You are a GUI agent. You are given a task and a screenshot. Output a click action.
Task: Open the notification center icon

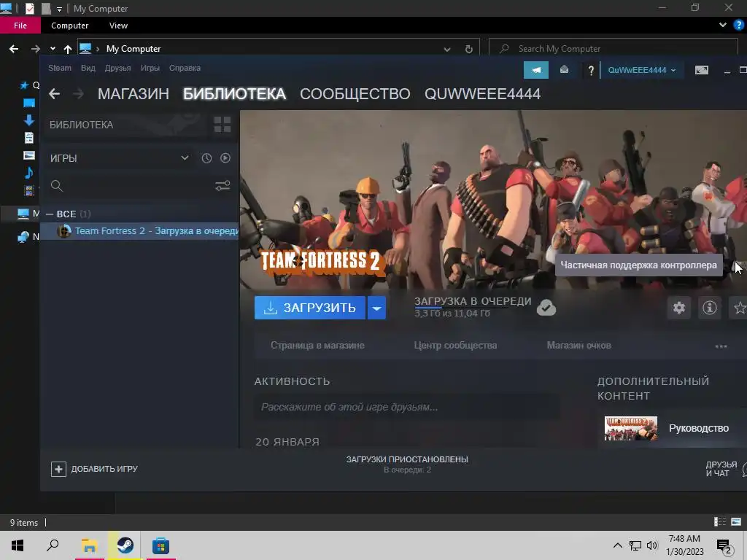click(x=724, y=545)
